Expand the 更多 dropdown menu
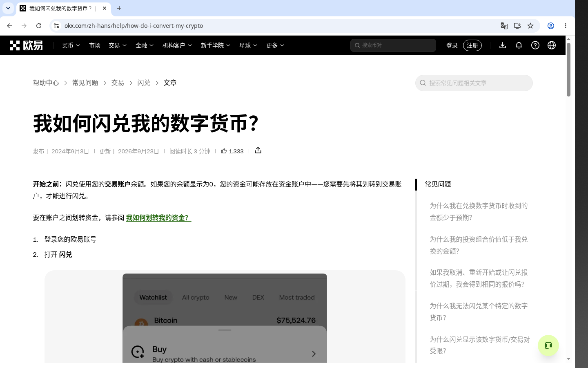Image resolution: width=588 pixels, height=368 pixels. [275, 45]
